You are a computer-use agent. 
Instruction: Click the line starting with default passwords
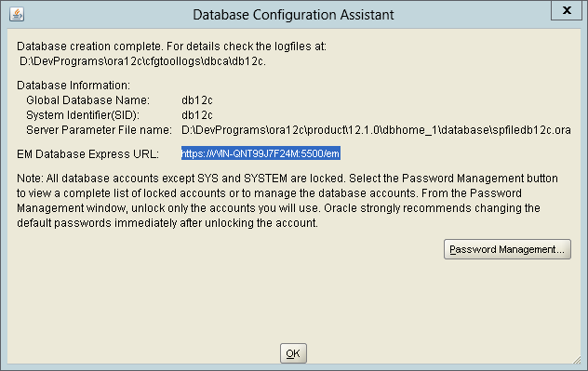[x=167, y=223]
